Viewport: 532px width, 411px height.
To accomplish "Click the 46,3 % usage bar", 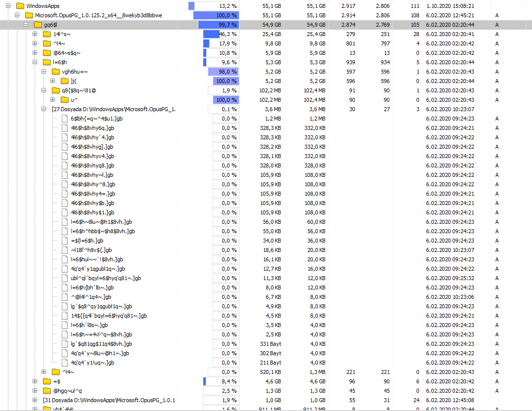I will coord(221,34).
